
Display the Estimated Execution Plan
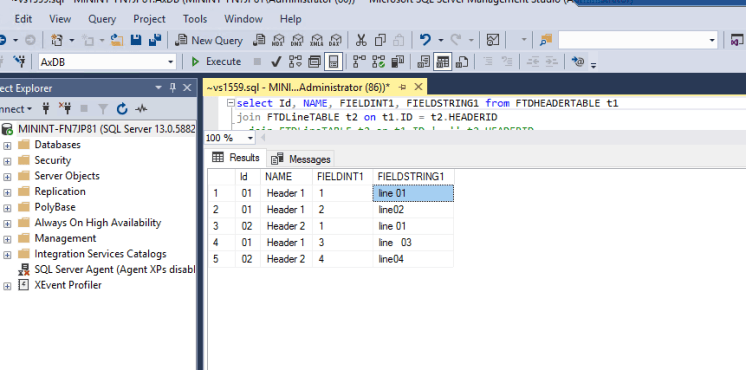(x=295, y=61)
